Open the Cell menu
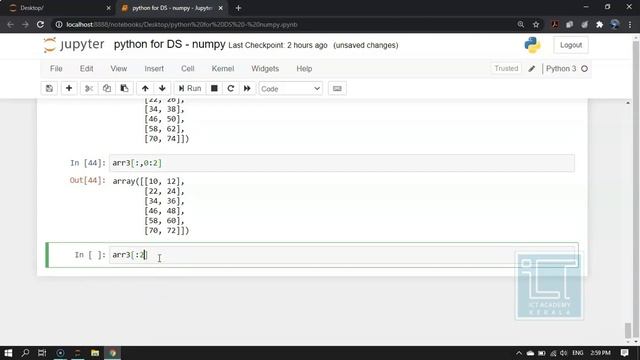 [187, 69]
